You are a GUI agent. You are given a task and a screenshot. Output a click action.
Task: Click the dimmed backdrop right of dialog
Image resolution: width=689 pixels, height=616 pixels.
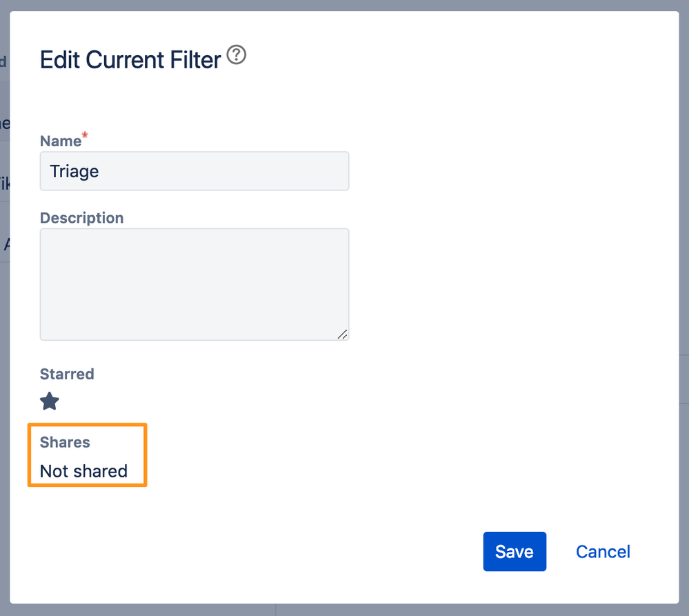point(684,276)
